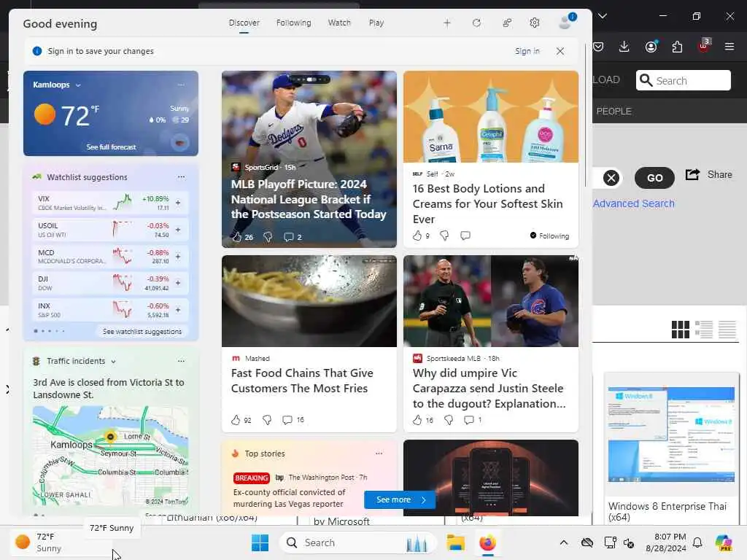Open the Watch tab
Image resolution: width=747 pixels, height=560 pixels.
tap(339, 23)
